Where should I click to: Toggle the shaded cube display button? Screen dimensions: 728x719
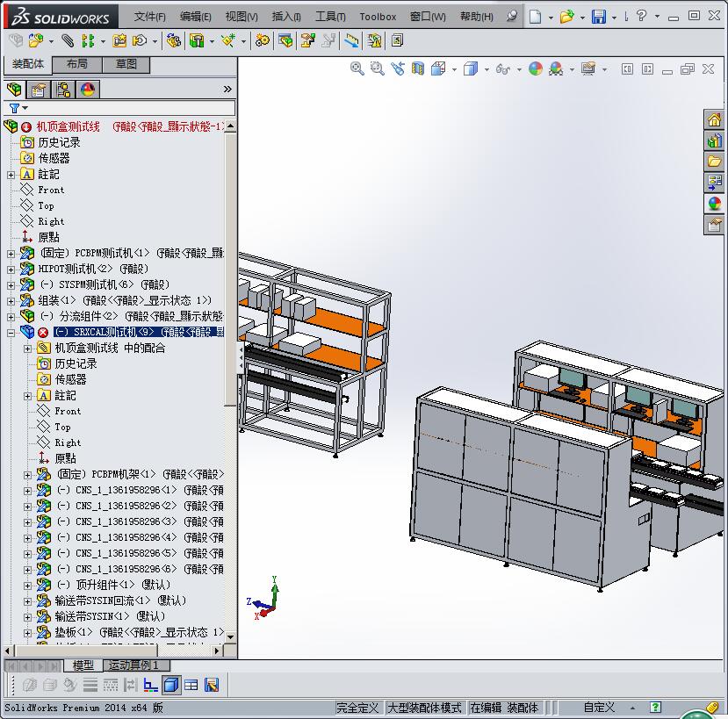click(x=171, y=685)
